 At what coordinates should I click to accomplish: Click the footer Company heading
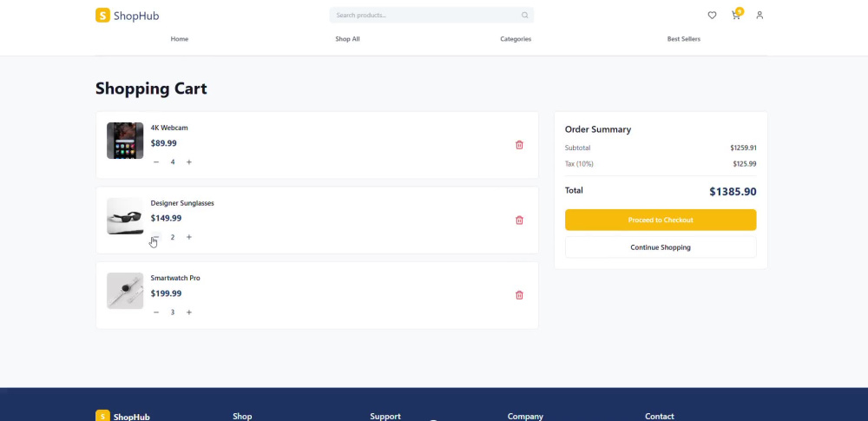pos(525,417)
